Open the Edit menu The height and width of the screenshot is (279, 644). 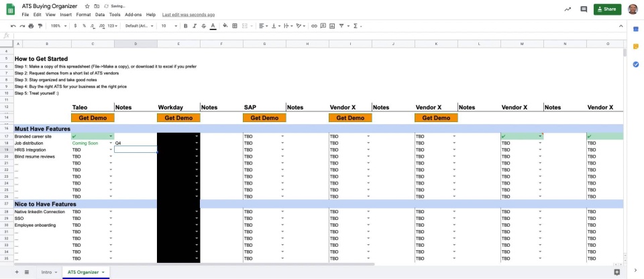click(38, 15)
